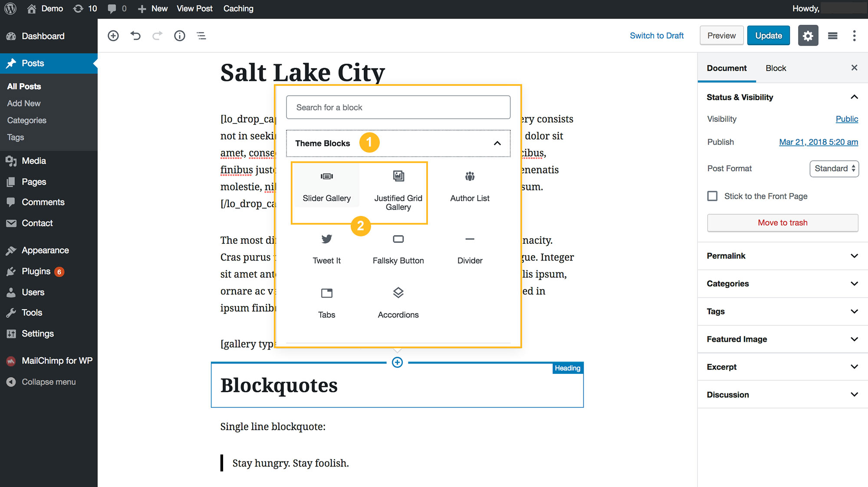Viewport: 868px width, 487px height.
Task: Focus the Search for a block field
Action: click(x=398, y=107)
